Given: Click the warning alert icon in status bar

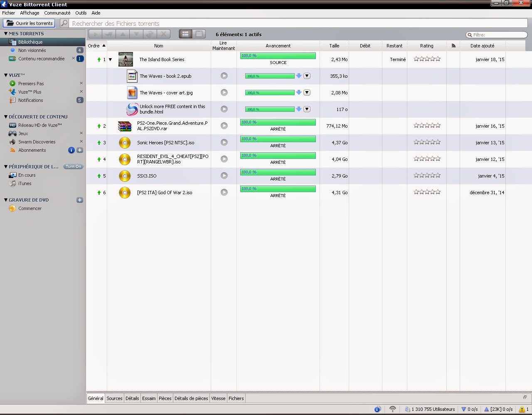Looking at the screenshot, I should click(522, 409).
